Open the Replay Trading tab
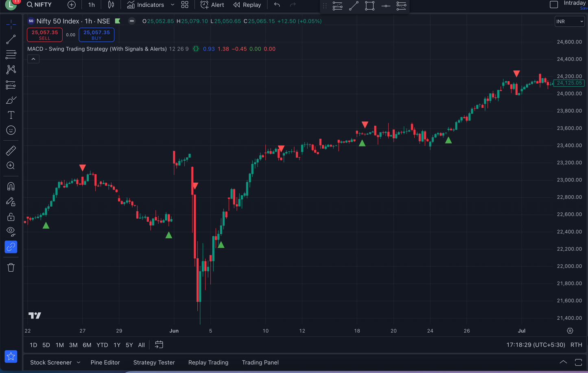Viewport: 588px width, 373px height. pyautogui.click(x=208, y=362)
